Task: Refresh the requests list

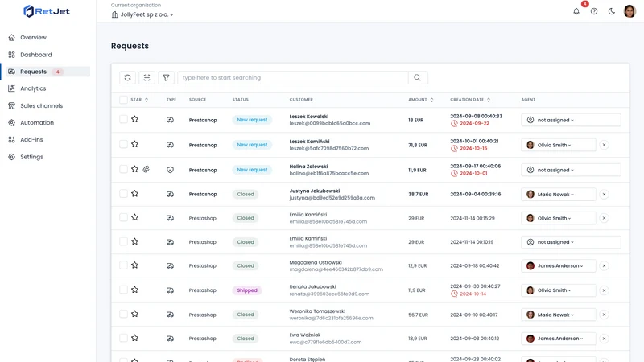Action: click(x=128, y=77)
